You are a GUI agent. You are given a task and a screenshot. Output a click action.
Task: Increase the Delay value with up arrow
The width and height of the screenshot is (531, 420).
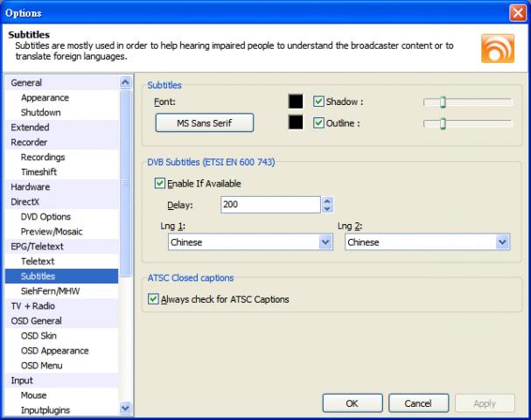click(327, 199)
